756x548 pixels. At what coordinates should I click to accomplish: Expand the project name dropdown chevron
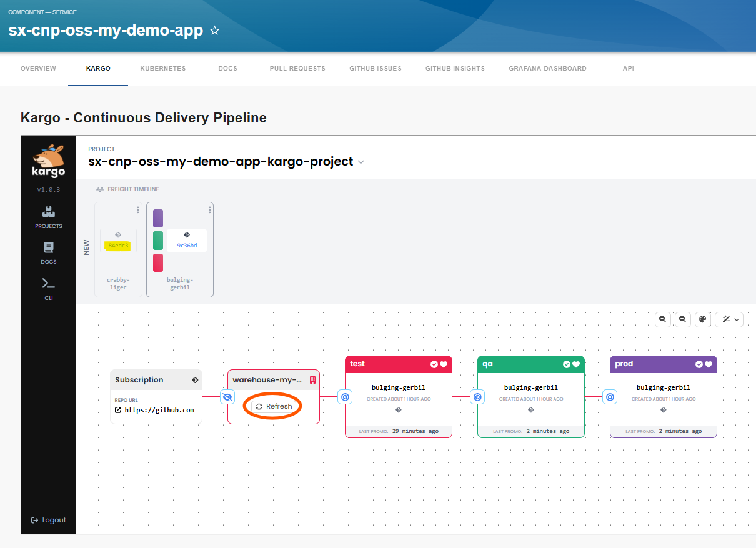point(361,162)
